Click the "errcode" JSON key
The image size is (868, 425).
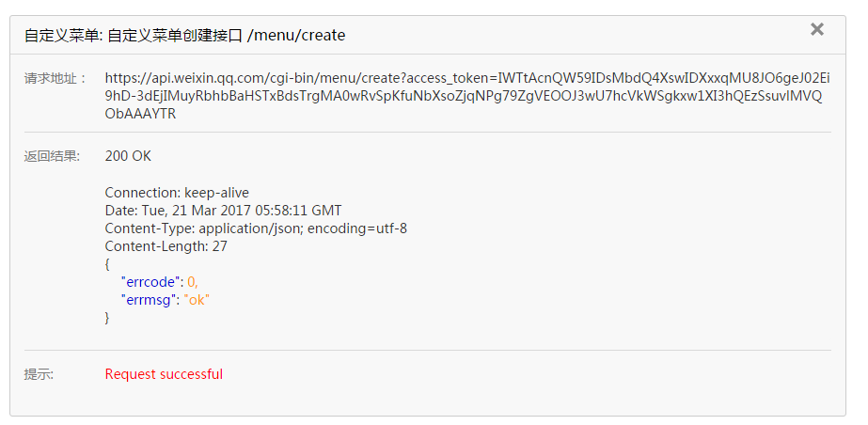[x=151, y=282]
